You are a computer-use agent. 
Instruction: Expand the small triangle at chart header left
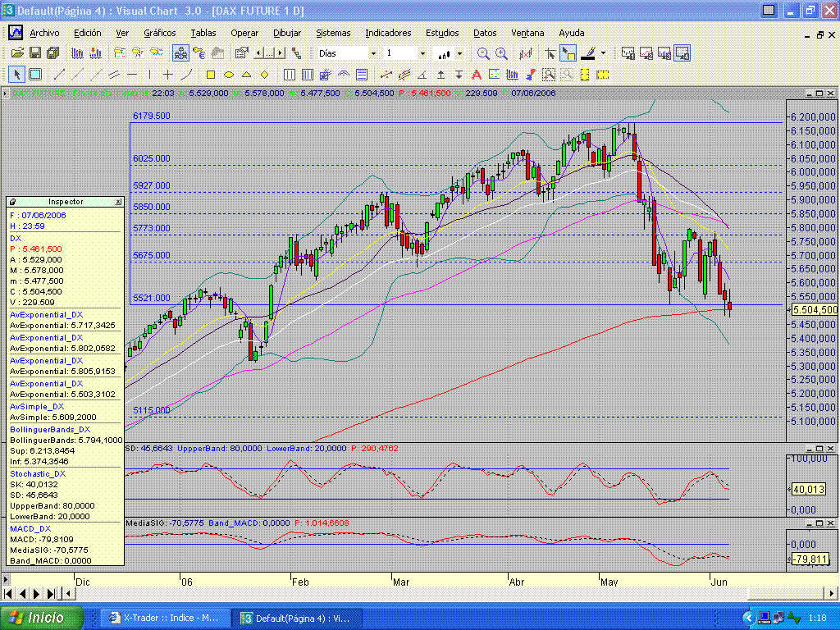5,94
